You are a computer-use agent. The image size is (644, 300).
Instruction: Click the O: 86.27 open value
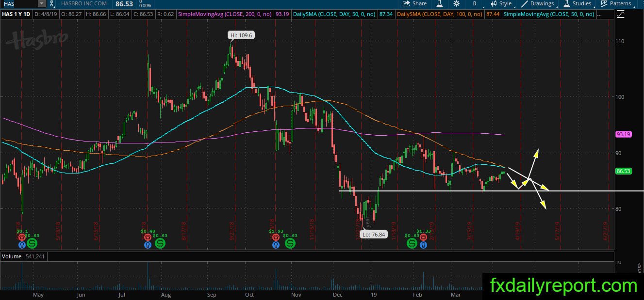[72, 14]
